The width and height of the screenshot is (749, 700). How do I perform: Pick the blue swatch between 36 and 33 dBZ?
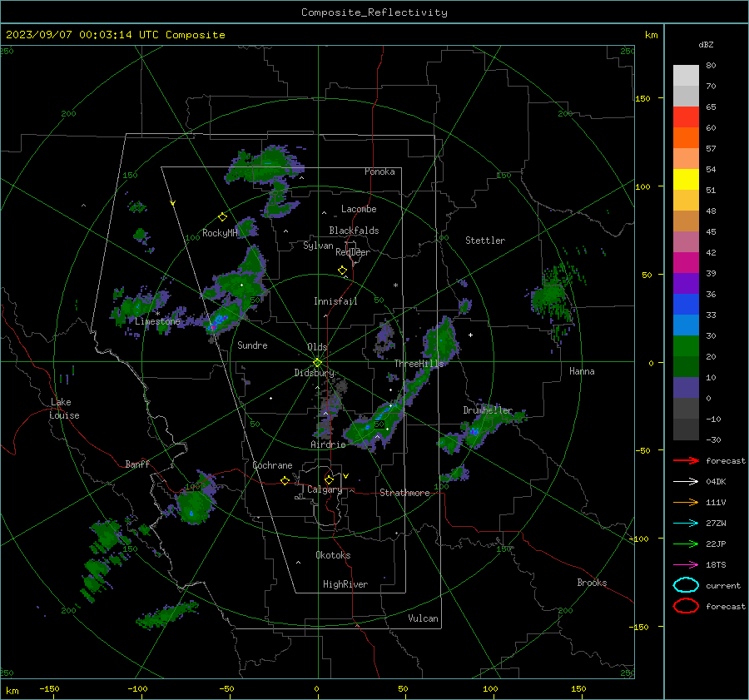(686, 304)
